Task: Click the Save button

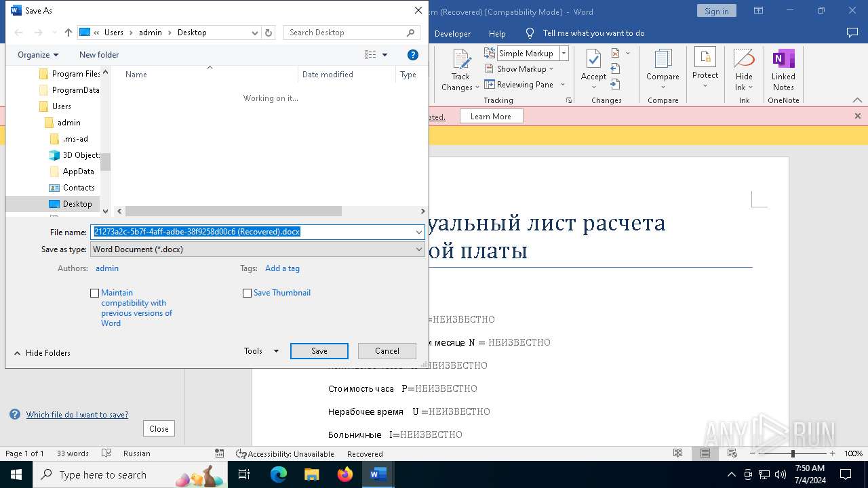Action: point(319,351)
